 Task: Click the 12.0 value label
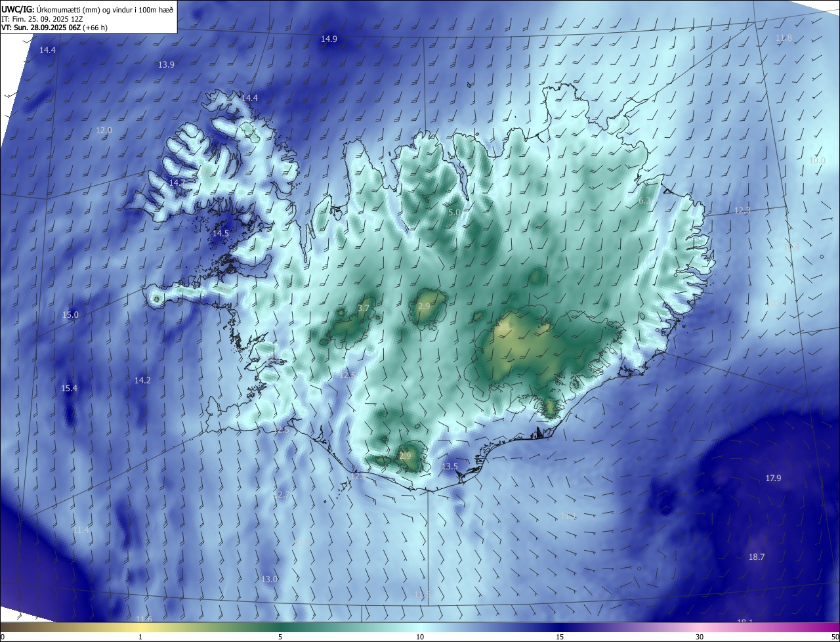[x=104, y=131]
